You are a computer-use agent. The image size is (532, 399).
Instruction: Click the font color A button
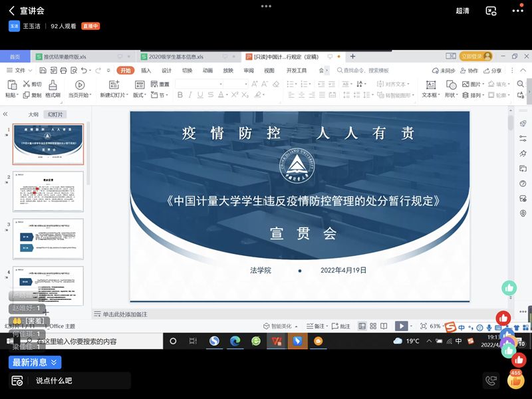(x=221, y=95)
